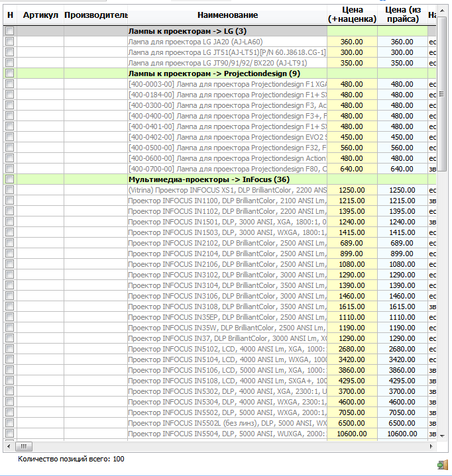Click the horizontal scrollbar right arrow
The height and width of the screenshot is (476, 452).
tap(431, 446)
